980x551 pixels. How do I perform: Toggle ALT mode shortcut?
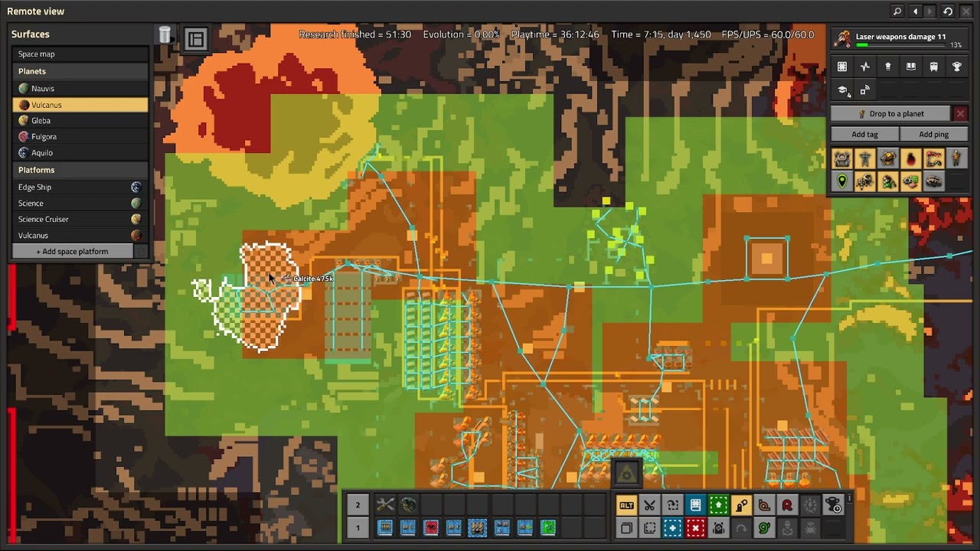[x=626, y=505]
